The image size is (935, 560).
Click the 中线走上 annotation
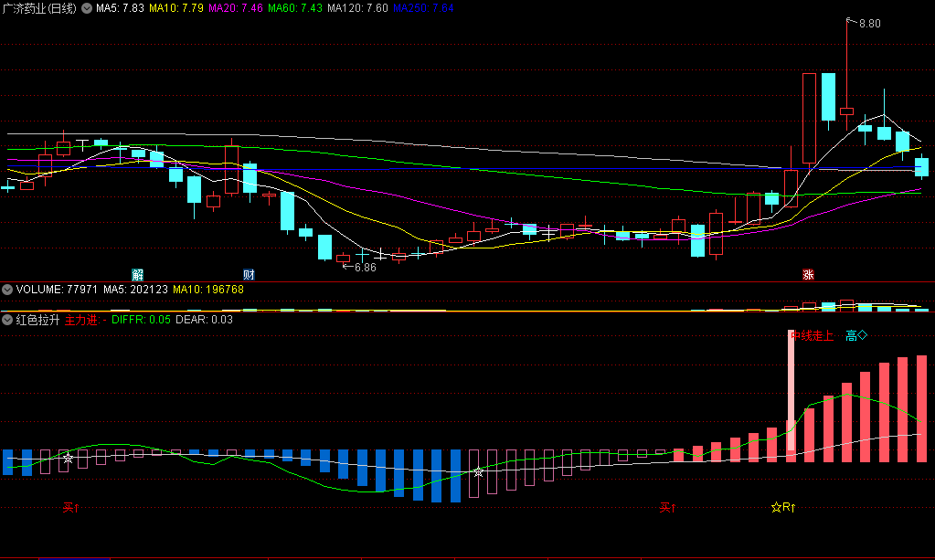click(812, 336)
